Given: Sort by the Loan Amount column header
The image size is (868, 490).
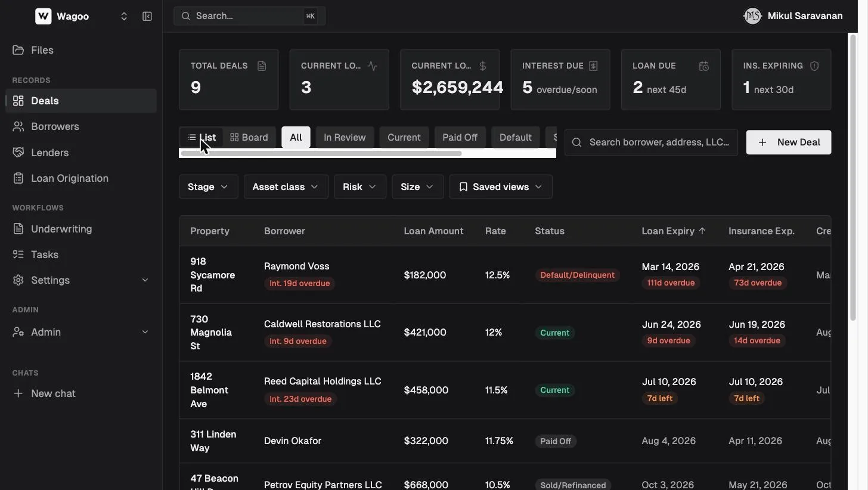Looking at the screenshot, I should (433, 231).
